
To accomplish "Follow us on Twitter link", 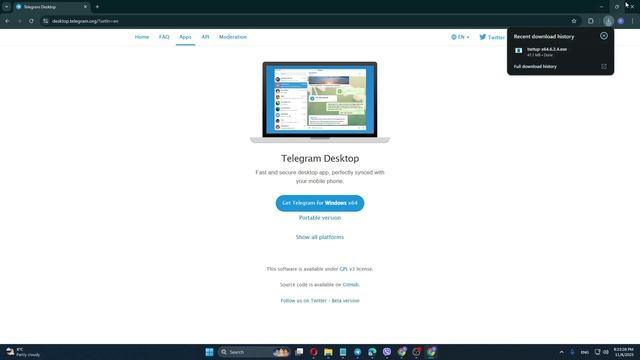I will click(x=303, y=301).
